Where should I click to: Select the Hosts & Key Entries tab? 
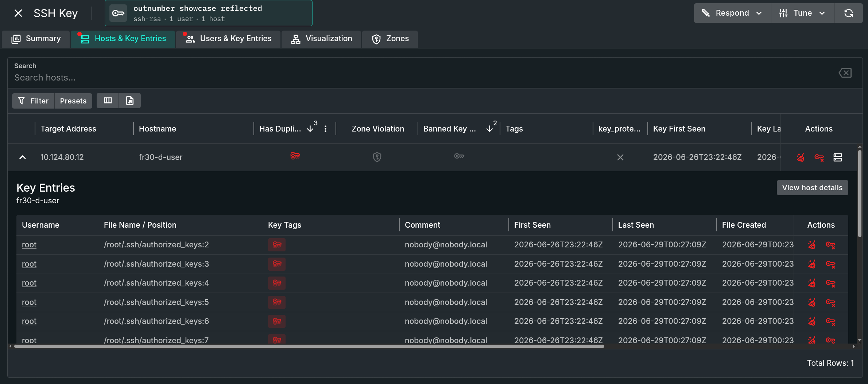coord(123,39)
